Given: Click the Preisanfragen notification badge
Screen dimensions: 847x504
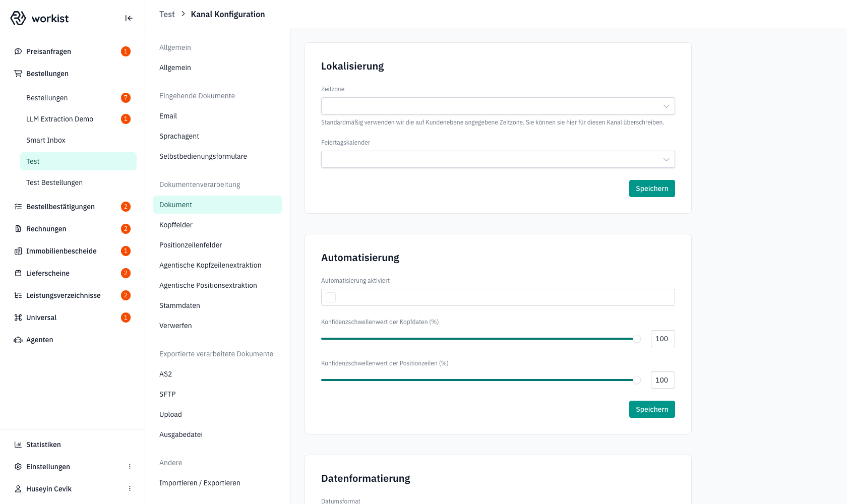Looking at the screenshot, I should coord(126,51).
